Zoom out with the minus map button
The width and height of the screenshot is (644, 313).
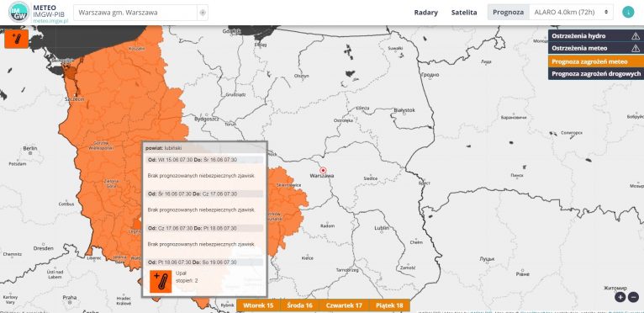coord(633,297)
